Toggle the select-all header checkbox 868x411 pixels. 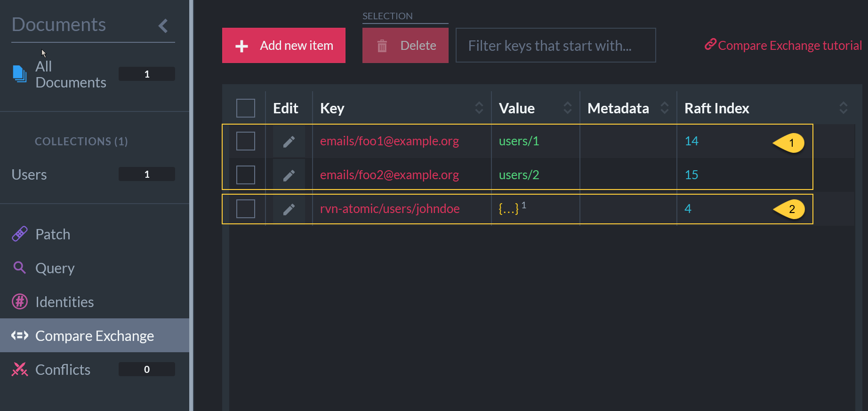[246, 108]
